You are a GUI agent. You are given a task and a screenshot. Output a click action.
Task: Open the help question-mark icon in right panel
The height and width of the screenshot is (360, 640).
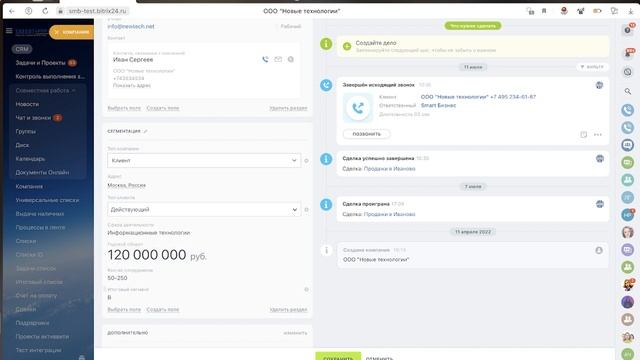tap(628, 30)
